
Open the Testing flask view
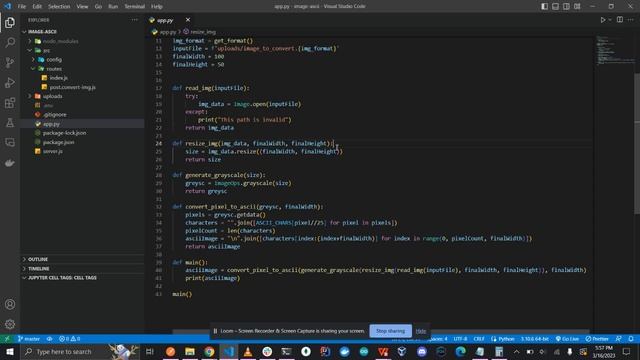click(10, 122)
